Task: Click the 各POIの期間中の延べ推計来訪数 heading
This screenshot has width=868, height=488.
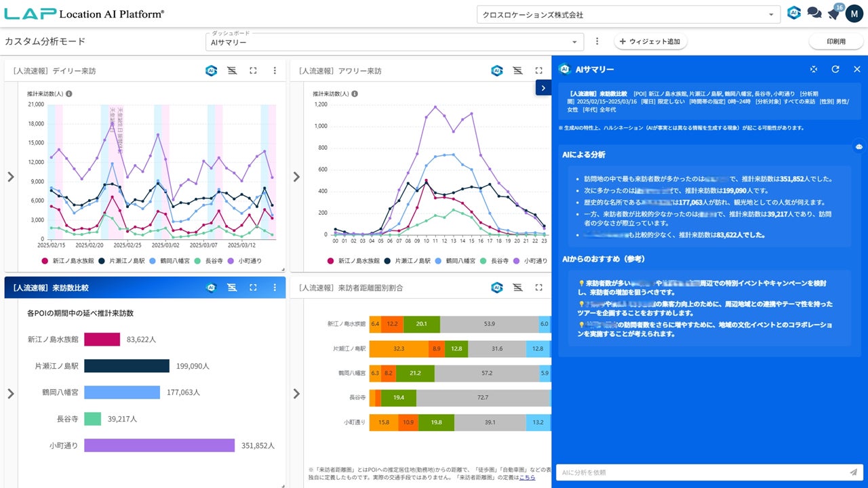Action: click(x=80, y=314)
